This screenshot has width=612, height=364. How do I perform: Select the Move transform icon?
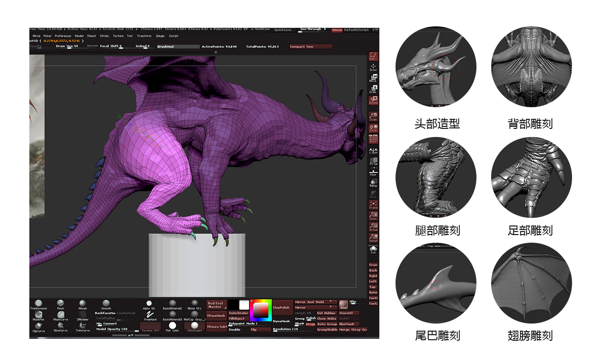tap(373, 78)
